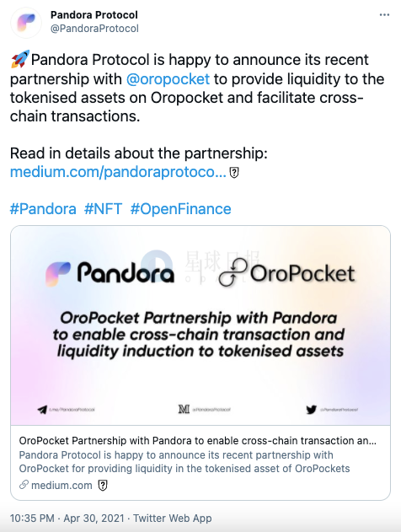Open the 10:35 PM Apr 30, 2021 timestamp

[67, 519]
